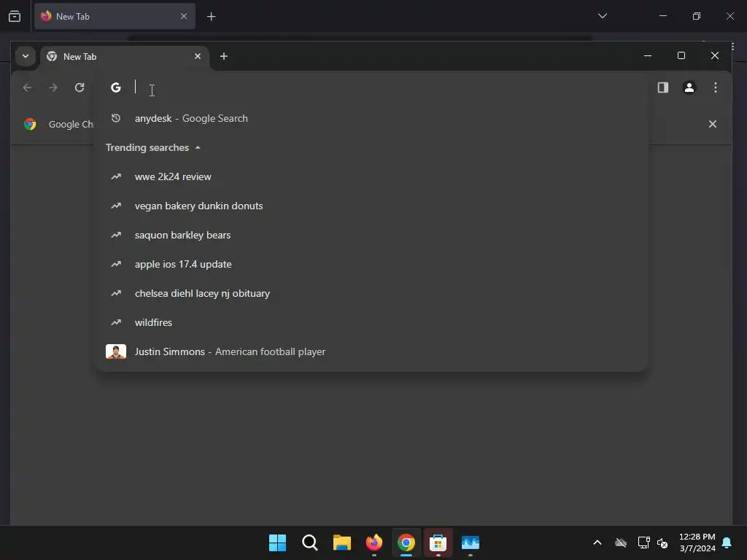The width and height of the screenshot is (747, 560).
Task: Select Justin Simmons American football player suggestion
Action: pyautogui.click(x=371, y=351)
